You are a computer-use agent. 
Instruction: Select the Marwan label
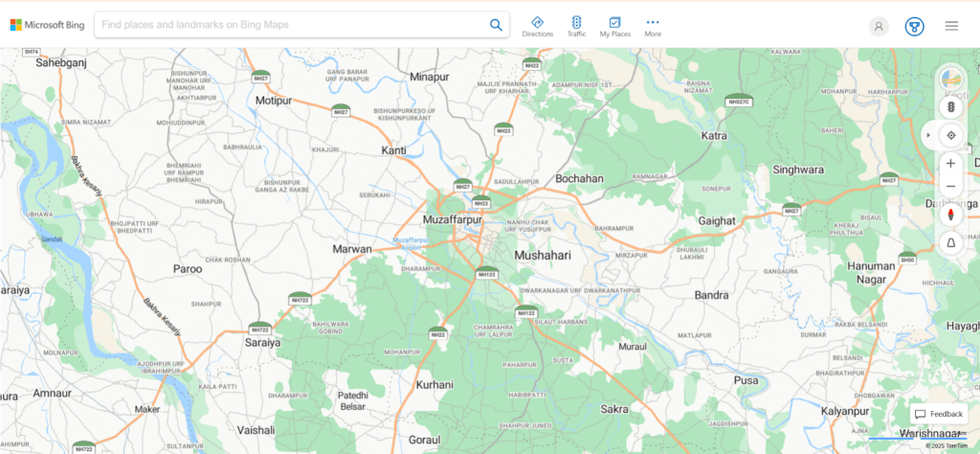tap(352, 249)
